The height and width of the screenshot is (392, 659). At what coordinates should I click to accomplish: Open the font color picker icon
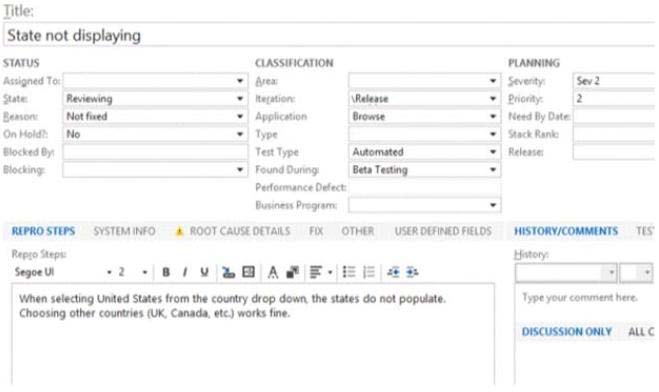tap(273, 272)
